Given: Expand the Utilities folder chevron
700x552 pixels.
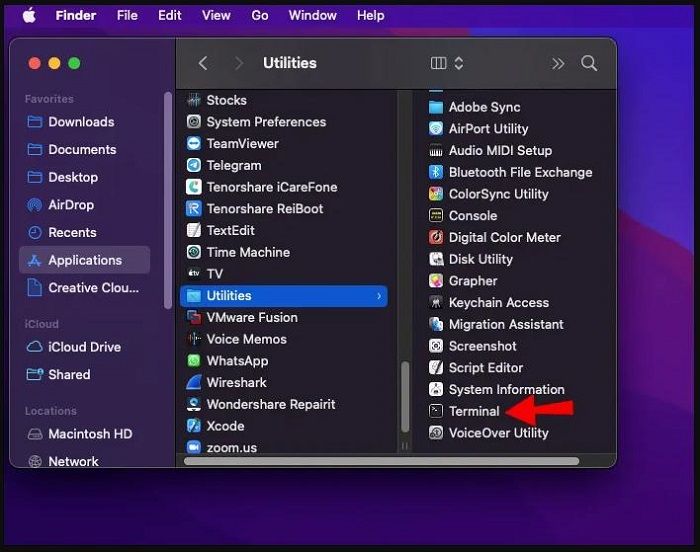Looking at the screenshot, I should point(378,296).
